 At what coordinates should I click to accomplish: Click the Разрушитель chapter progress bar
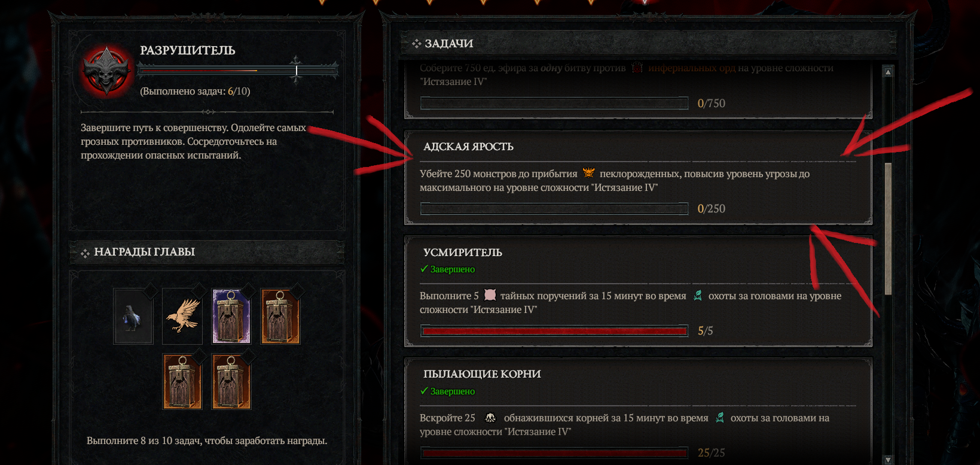point(238,71)
